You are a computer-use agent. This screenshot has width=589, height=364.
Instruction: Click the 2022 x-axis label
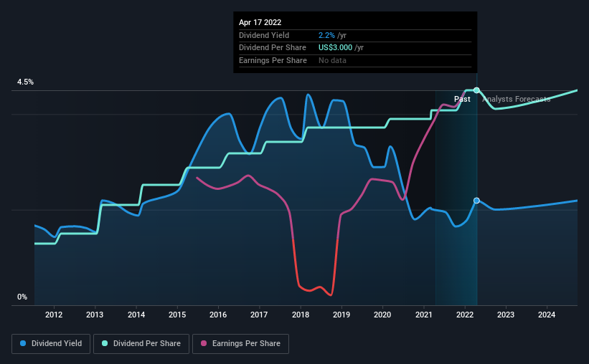(x=465, y=315)
